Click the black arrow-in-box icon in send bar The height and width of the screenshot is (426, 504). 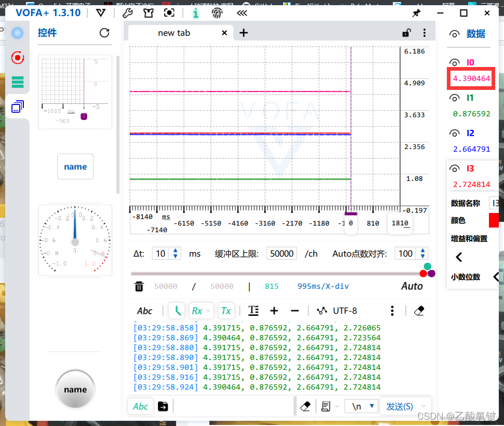pyautogui.click(x=163, y=406)
